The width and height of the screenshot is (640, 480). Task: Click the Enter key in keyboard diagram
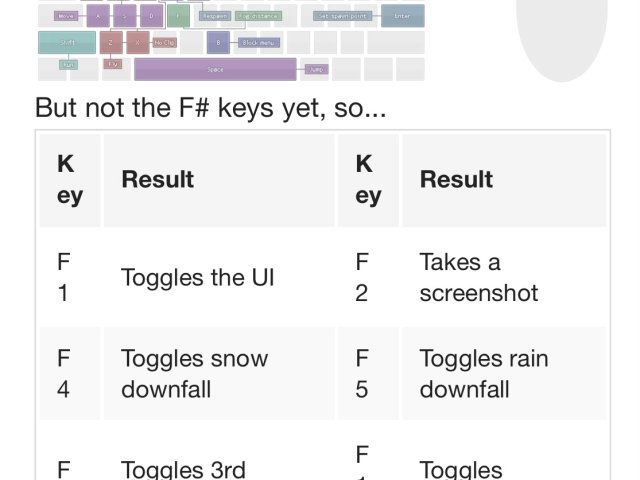(x=402, y=16)
